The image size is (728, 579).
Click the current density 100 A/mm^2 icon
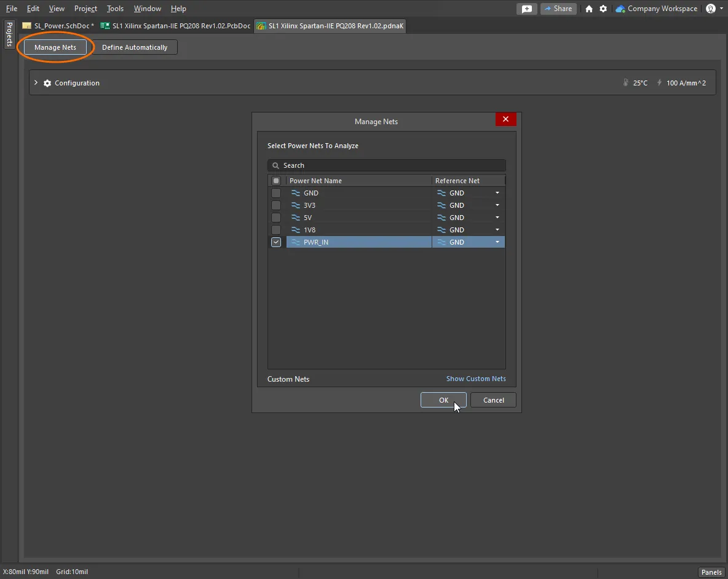pyautogui.click(x=660, y=83)
